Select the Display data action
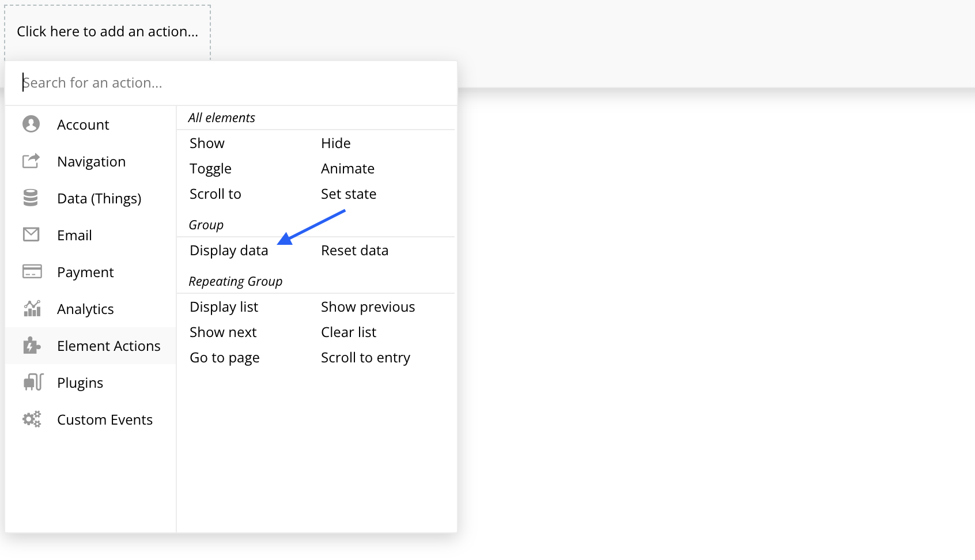This screenshot has height=560, width=975. [229, 250]
